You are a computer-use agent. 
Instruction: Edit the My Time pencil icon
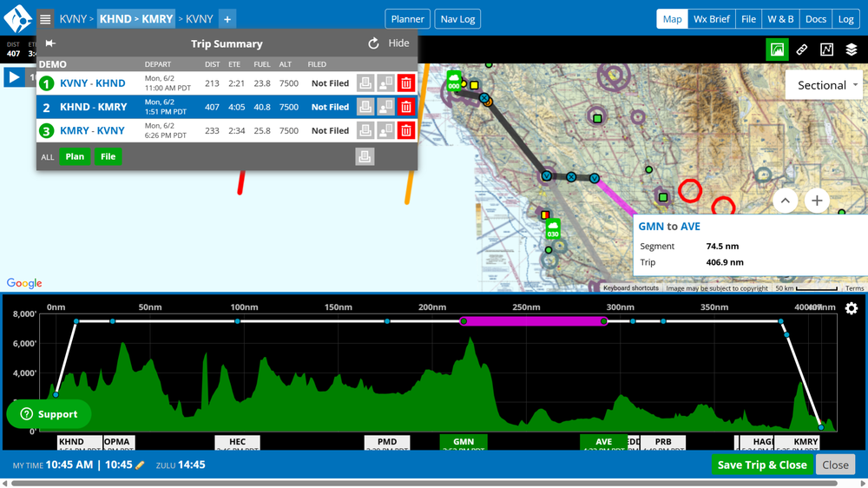pyautogui.click(x=140, y=465)
